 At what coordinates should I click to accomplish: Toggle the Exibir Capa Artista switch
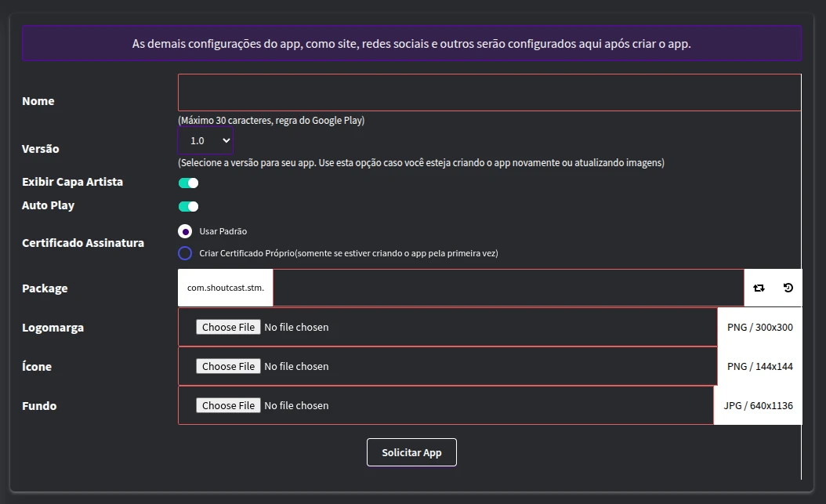(188, 183)
